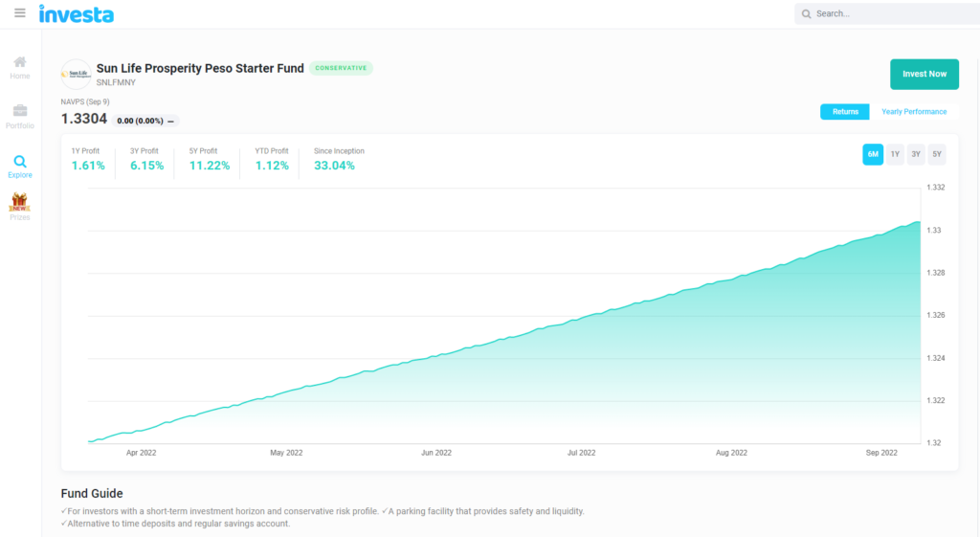Click the NAVPS value 1.3304
Image resolution: width=980 pixels, height=537 pixels.
pyautogui.click(x=84, y=119)
